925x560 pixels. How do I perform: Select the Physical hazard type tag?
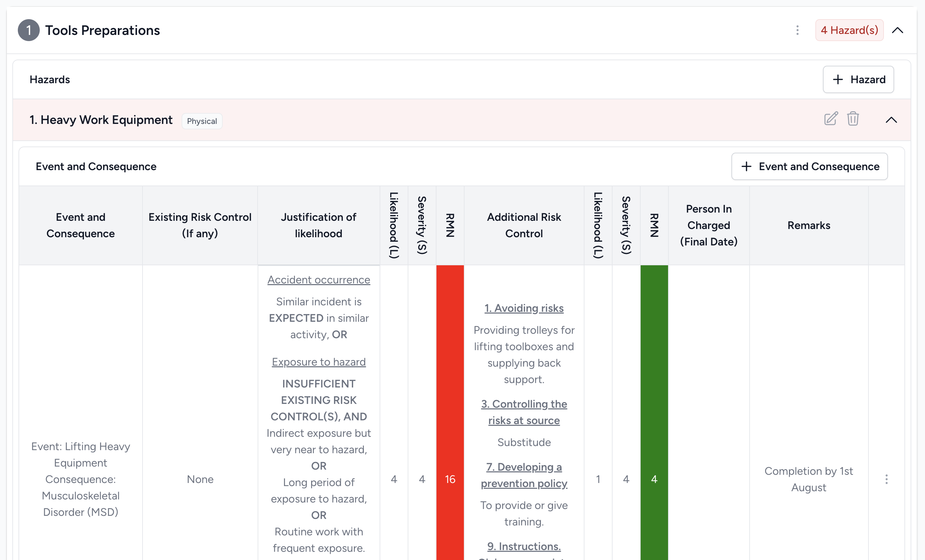[x=201, y=121]
